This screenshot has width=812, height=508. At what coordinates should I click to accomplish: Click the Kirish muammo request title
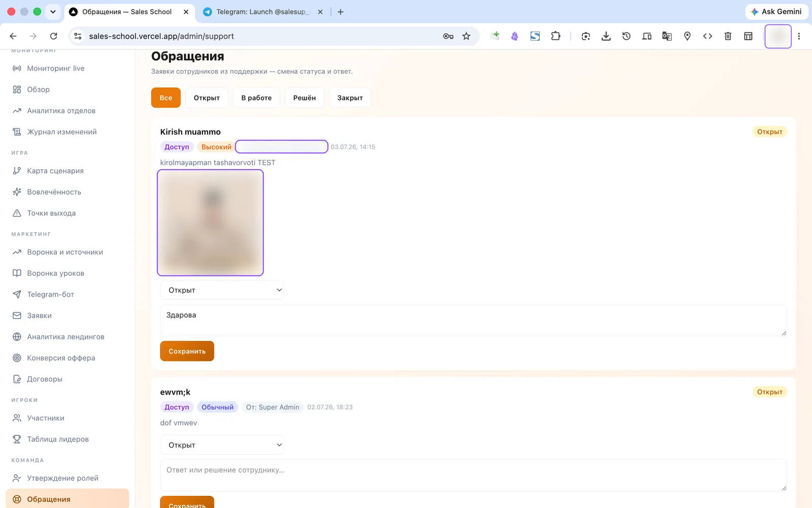[x=190, y=132]
